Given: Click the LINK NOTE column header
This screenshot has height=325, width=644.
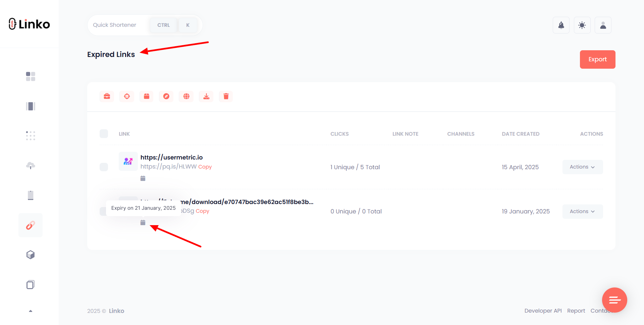Looking at the screenshot, I should 405,134.
